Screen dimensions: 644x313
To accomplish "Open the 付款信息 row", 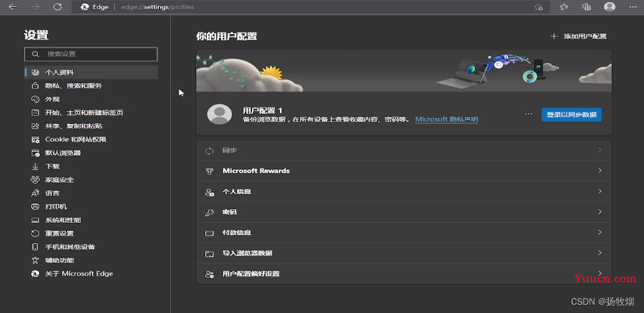I will [404, 233].
